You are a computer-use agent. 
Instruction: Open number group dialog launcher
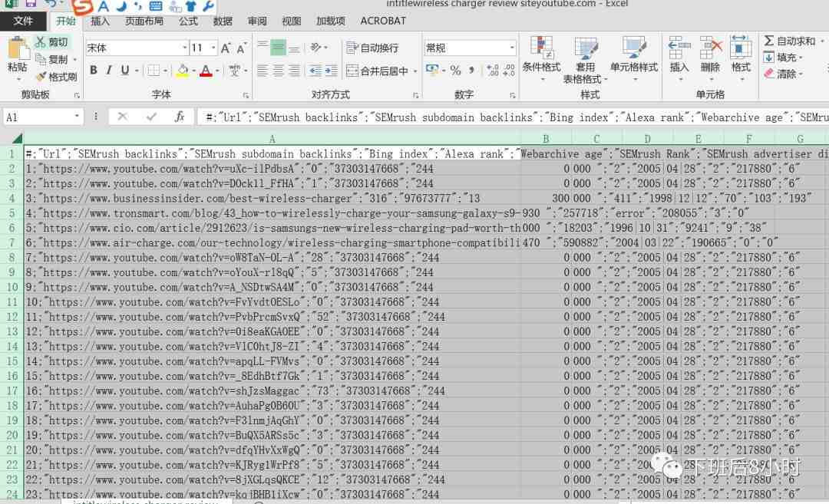(x=512, y=96)
